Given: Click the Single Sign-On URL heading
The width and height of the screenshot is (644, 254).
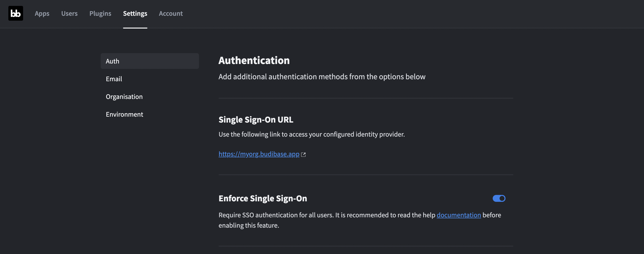Looking at the screenshot, I should (x=256, y=120).
